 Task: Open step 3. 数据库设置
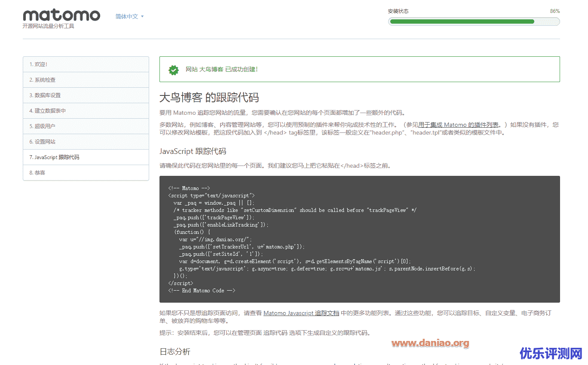click(x=86, y=95)
